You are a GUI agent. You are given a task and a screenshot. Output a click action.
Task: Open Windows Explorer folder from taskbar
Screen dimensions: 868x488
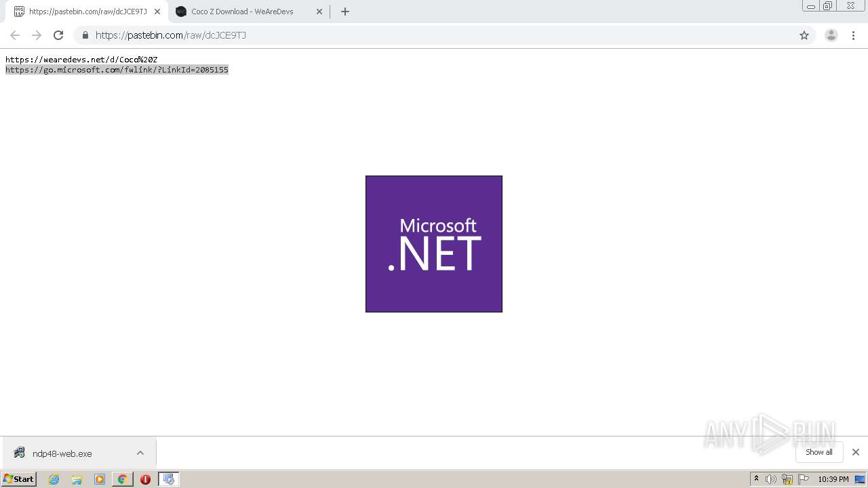(77, 479)
